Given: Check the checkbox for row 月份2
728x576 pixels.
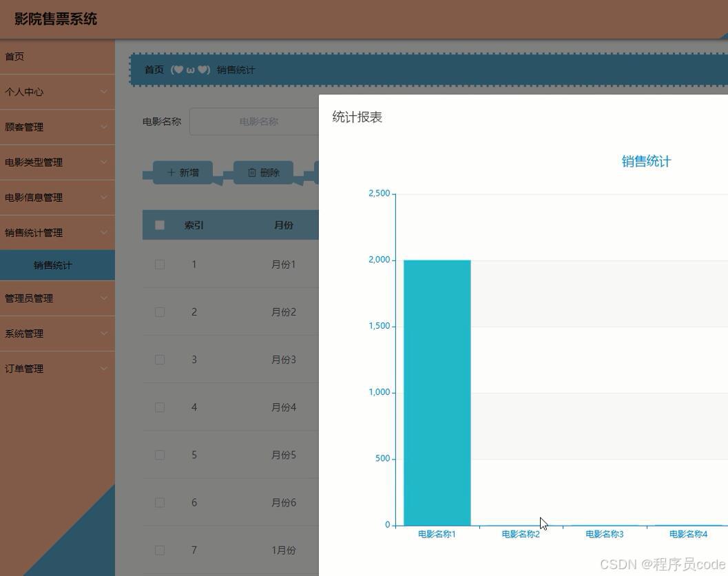Looking at the screenshot, I should 160,311.
